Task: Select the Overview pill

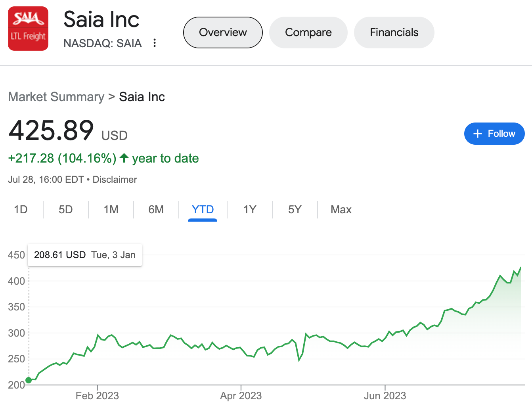Action: click(223, 33)
